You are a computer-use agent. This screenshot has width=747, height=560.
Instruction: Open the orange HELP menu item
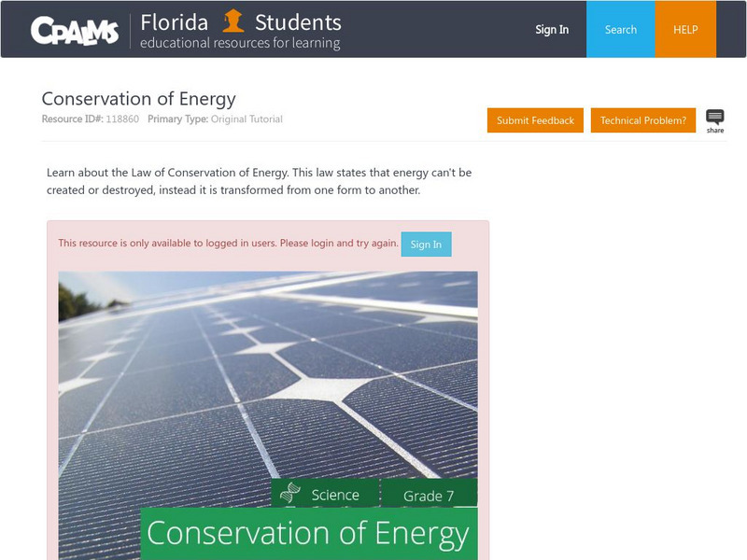[686, 30]
